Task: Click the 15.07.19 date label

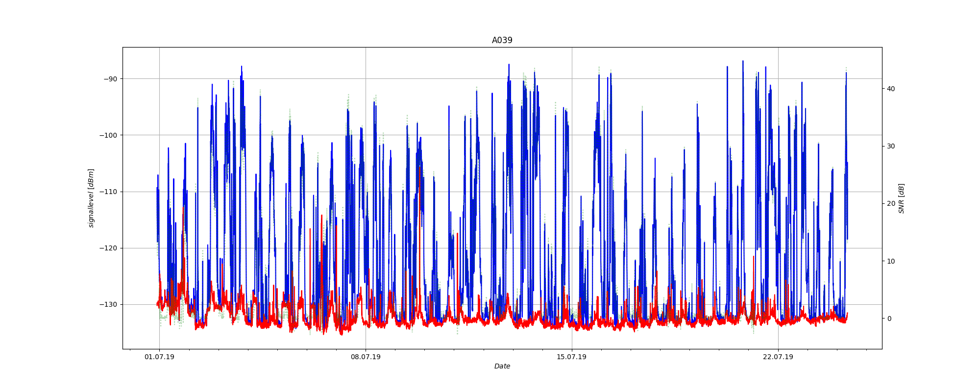Action: click(x=572, y=357)
